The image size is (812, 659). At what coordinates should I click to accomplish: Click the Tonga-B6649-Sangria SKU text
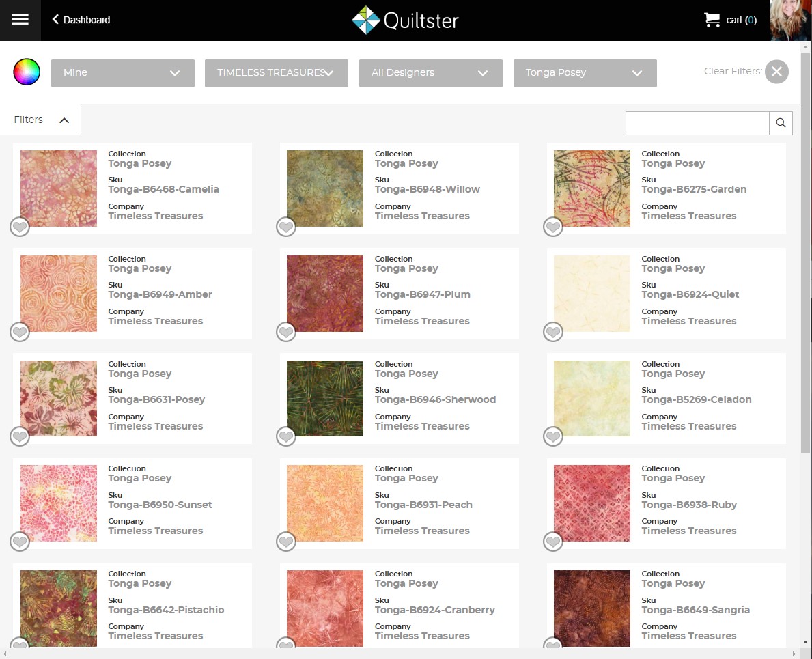695,610
